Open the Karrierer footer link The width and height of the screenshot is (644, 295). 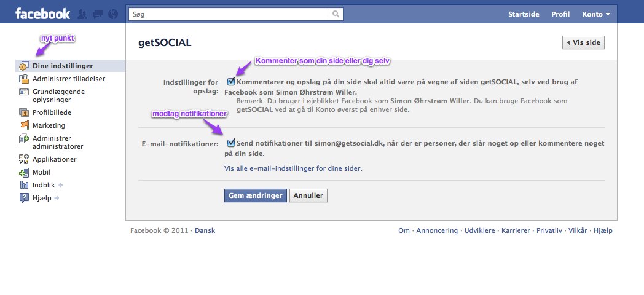516,230
